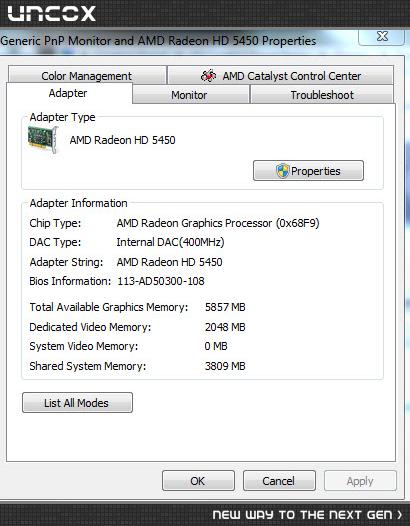Open the AMD Catalyst Control Center tab
The width and height of the screenshot is (410, 526).
[280, 75]
